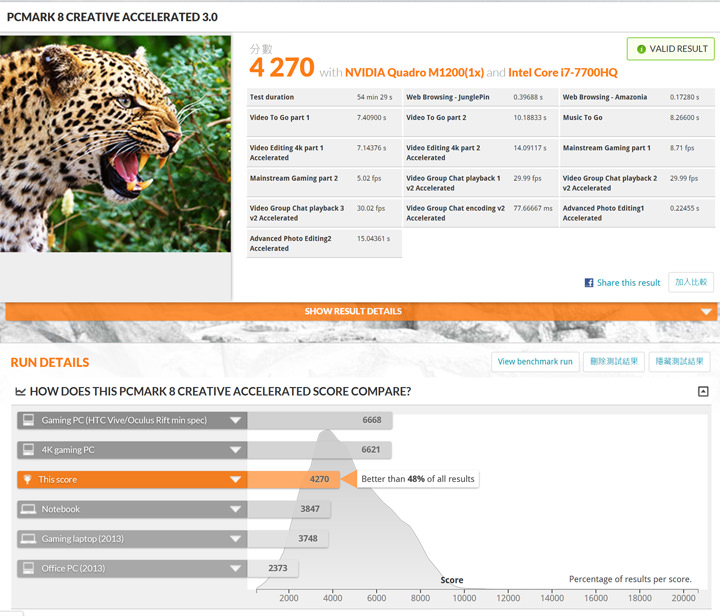The height and width of the screenshot is (616, 720).
Task: Expand the 4K gaming PC dropdown arrow
Action: (x=235, y=450)
